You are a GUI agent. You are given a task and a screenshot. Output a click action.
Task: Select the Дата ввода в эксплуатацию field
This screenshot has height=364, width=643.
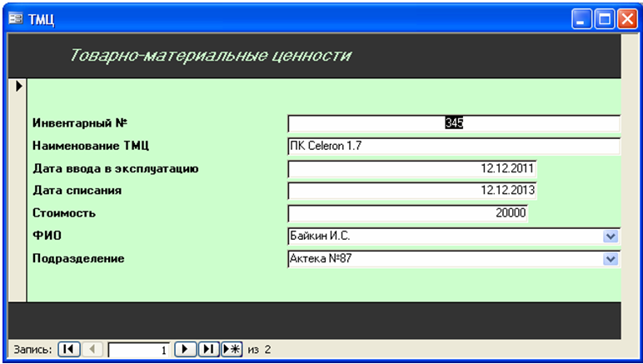[x=411, y=169]
